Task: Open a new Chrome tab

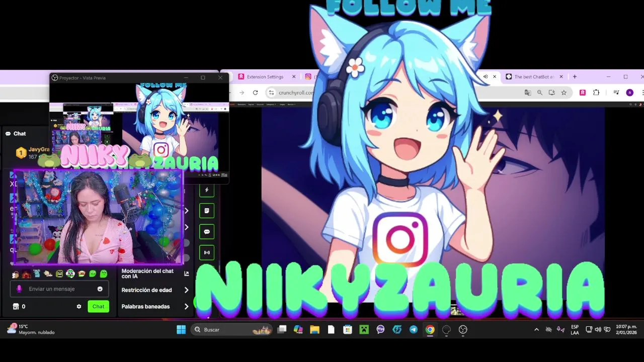Action: (575, 77)
